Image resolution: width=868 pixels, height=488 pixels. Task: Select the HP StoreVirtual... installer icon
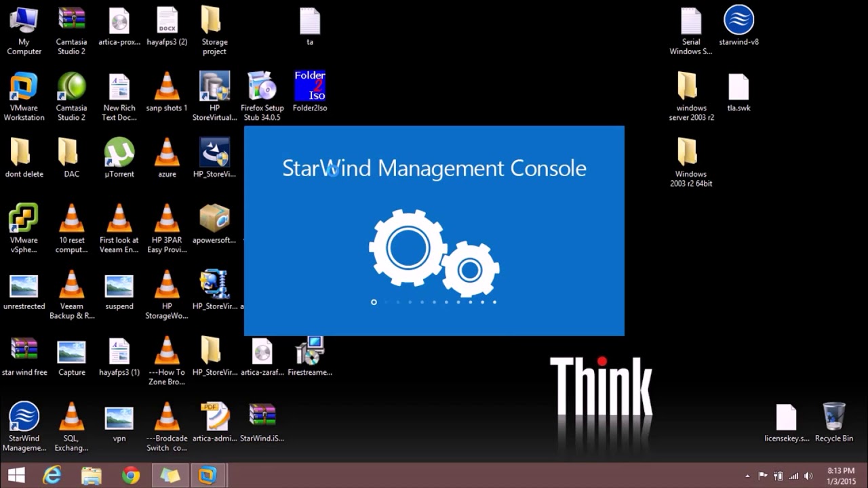pos(214,97)
